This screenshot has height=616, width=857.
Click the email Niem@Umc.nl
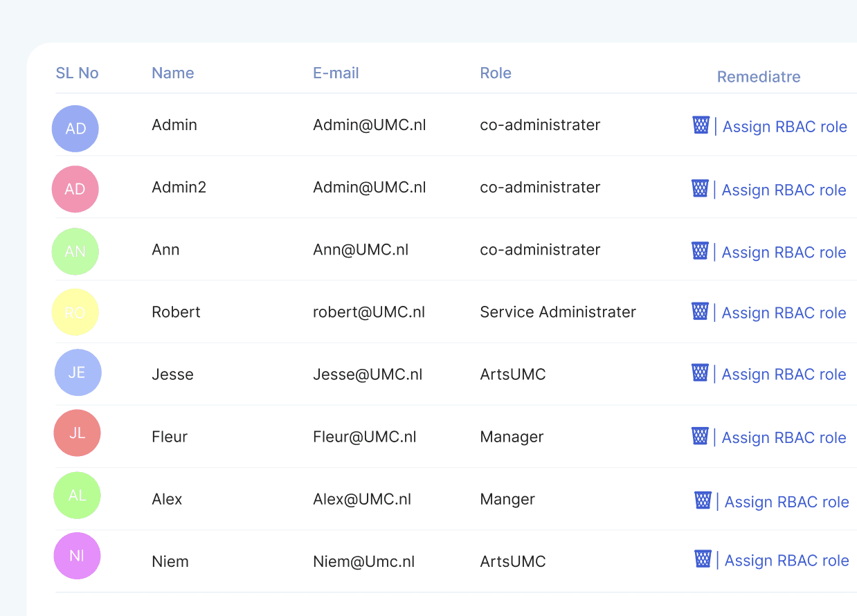tap(364, 561)
